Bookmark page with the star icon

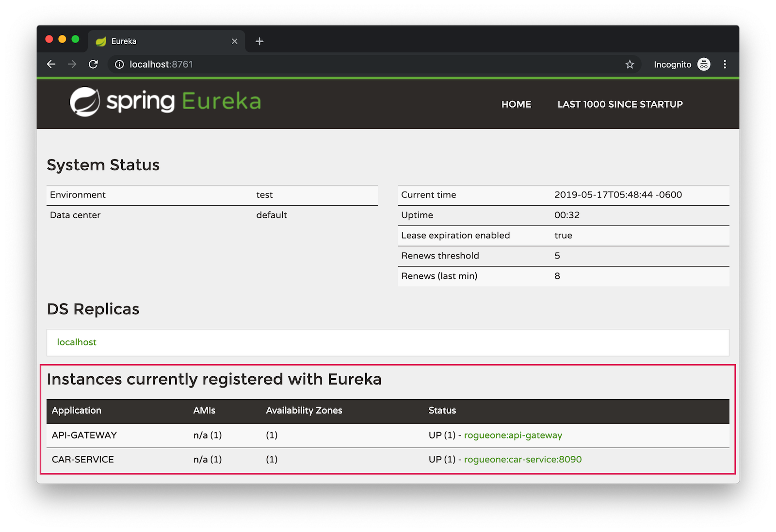tap(630, 64)
